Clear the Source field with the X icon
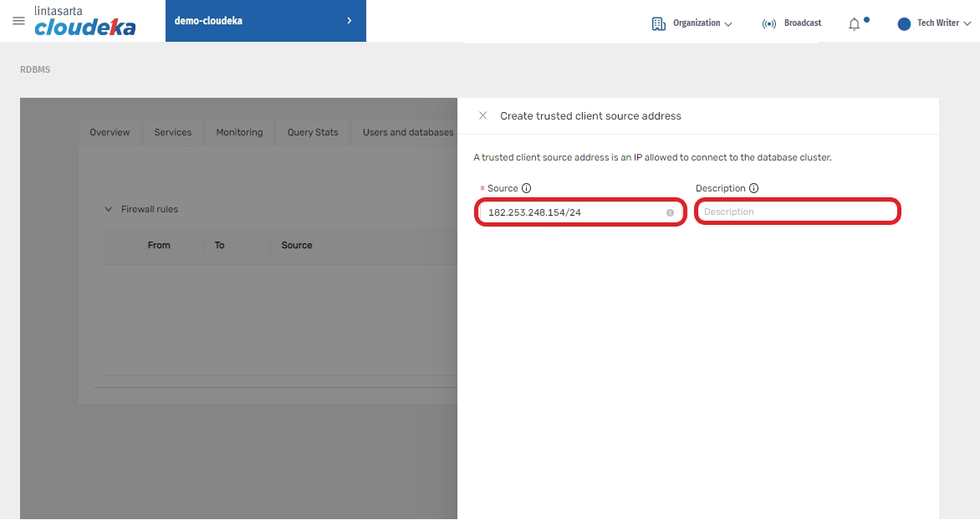The width and height of the screenshot is (980, 520). click(670, 213)
